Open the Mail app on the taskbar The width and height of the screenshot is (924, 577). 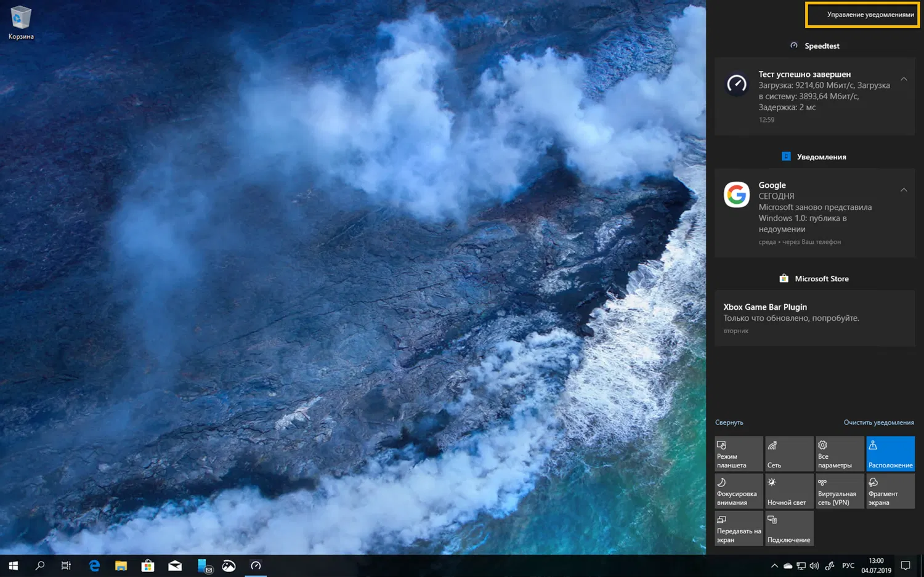click(x=175, y=566)
